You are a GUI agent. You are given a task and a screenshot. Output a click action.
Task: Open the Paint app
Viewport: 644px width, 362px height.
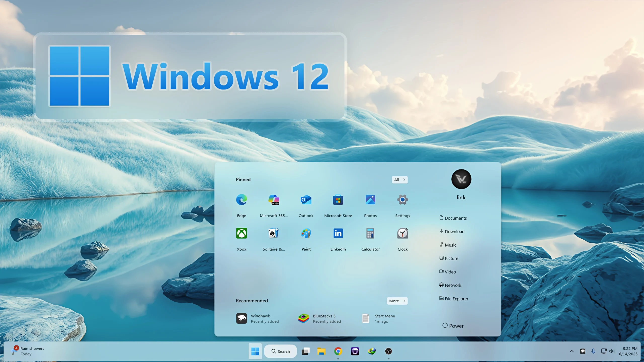pyautogui.click(x=306, y=239)
